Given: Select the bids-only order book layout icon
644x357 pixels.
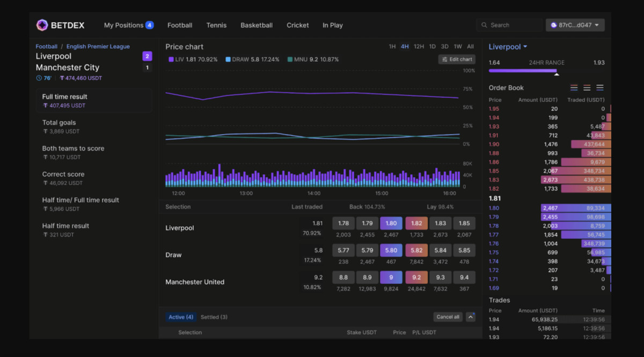Looking at the screenshot, I should (x=600, y=87).
